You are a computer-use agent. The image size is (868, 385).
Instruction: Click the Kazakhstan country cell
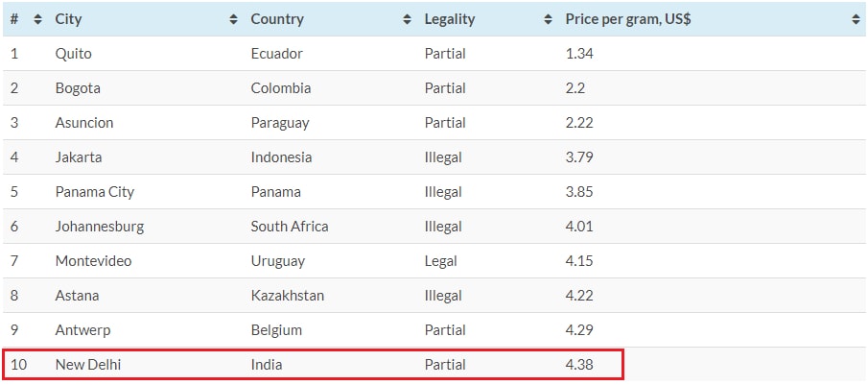pyautogui.click(x=288, y=296)
